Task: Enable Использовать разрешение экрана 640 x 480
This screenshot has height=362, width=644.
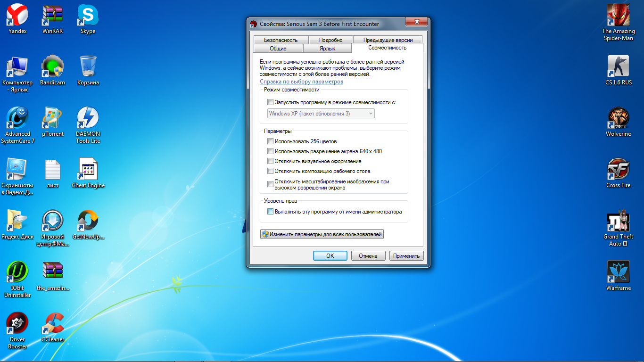Action: (x=270, y=151)
